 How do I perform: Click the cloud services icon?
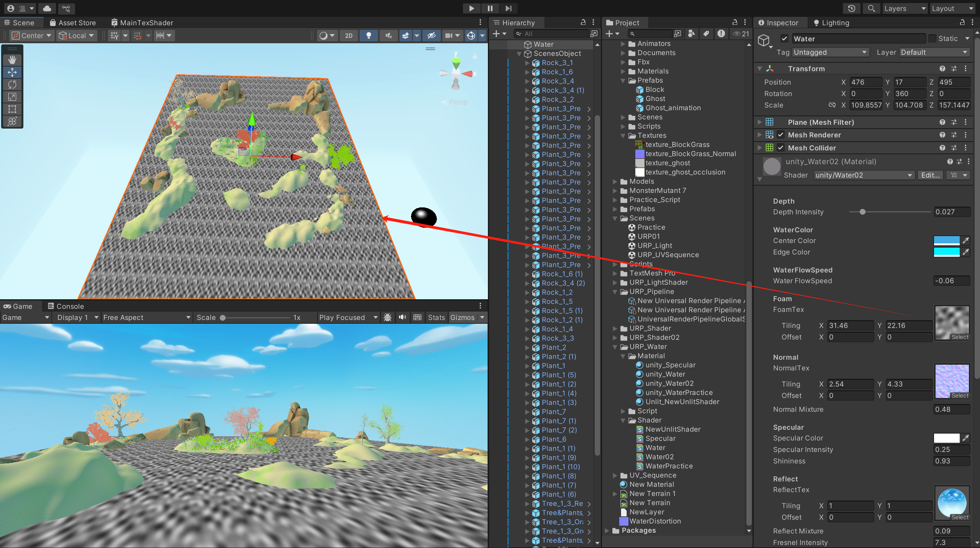[47, 8]
